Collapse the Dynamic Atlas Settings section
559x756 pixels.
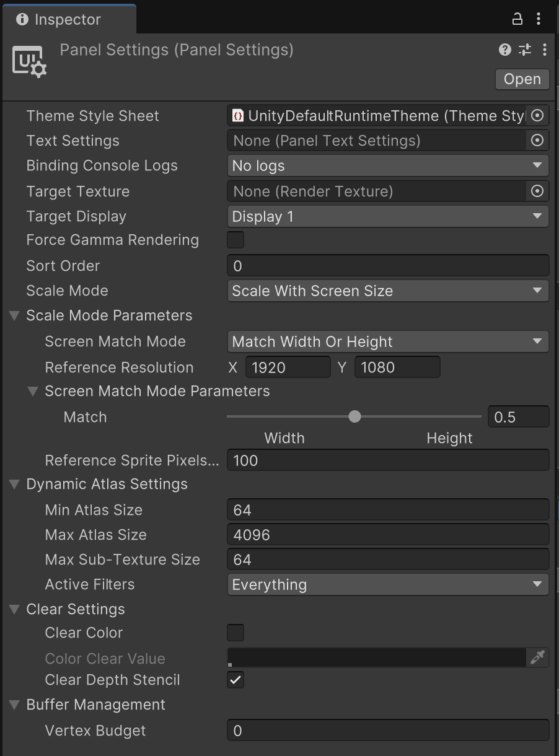[14, 484]
